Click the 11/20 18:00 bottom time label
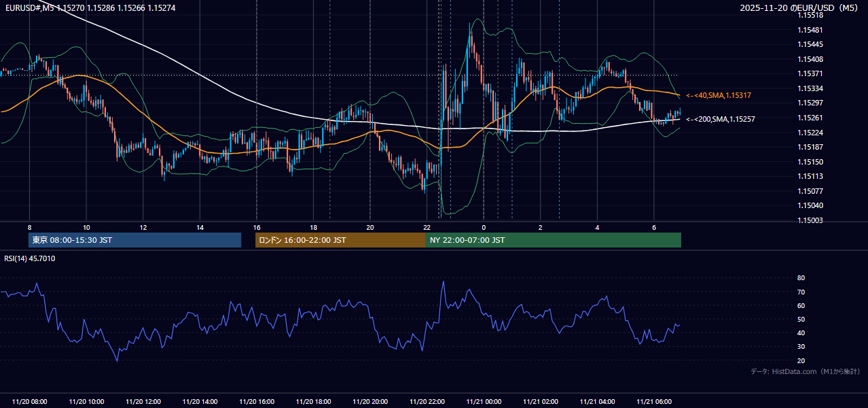868x408 pixels. click(x=313, y=402)
